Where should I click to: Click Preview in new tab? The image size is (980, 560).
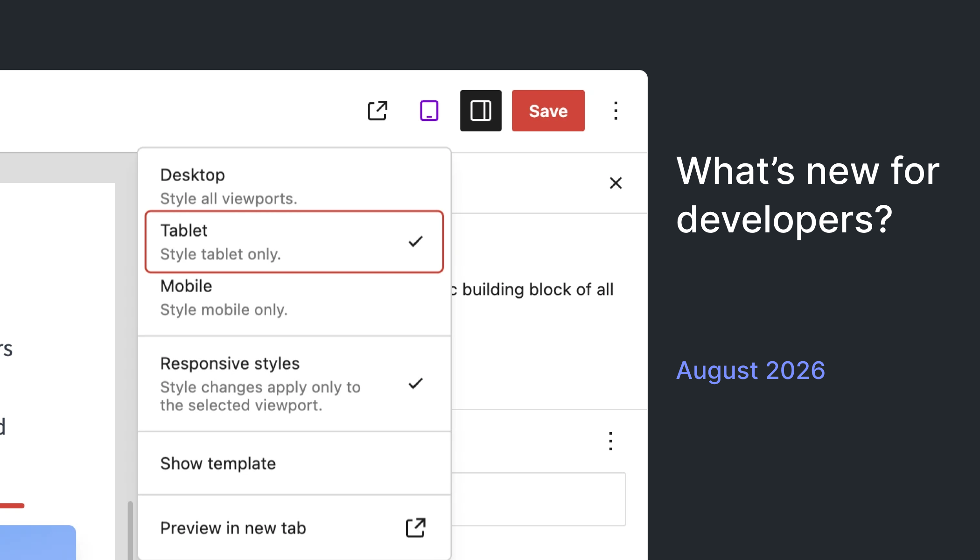coord(294,528)
